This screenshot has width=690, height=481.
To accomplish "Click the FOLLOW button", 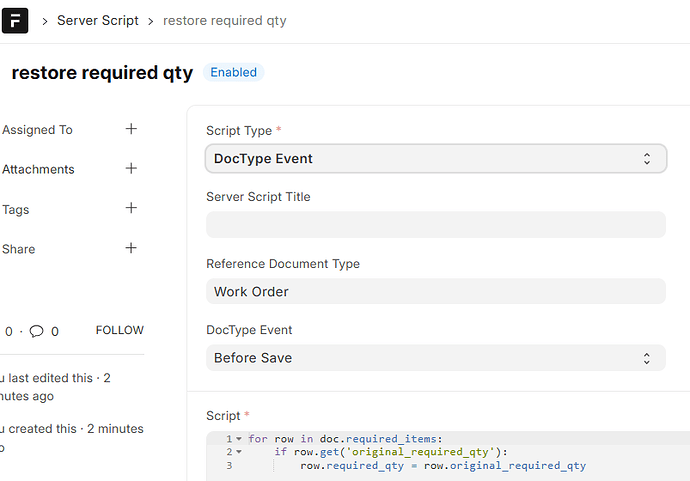I will coord(119,330).
